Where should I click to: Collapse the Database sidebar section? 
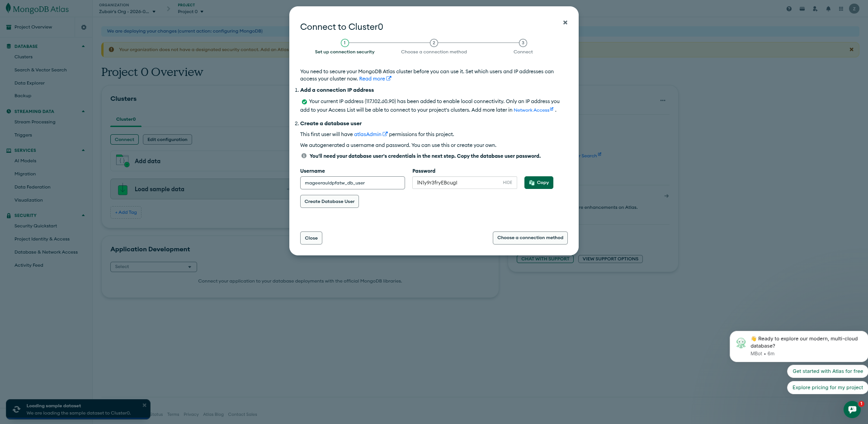pyautogui.click(x=83, y=46)
